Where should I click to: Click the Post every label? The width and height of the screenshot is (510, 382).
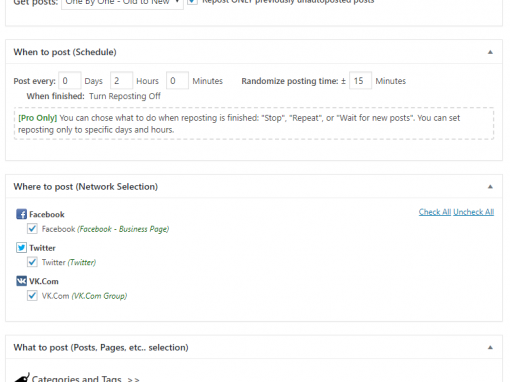tap(34, 81)
